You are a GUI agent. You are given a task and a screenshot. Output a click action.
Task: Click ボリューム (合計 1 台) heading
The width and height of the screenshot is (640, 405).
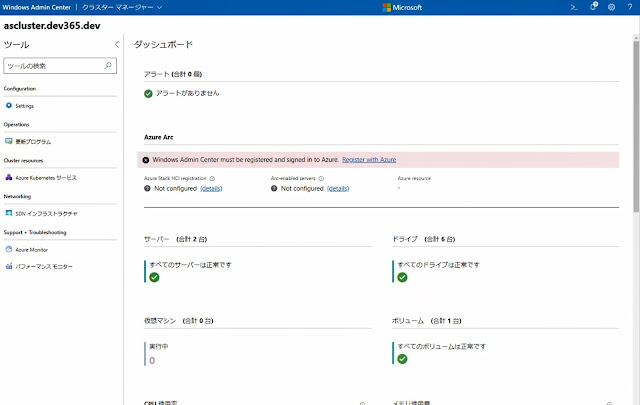[427, 321]
